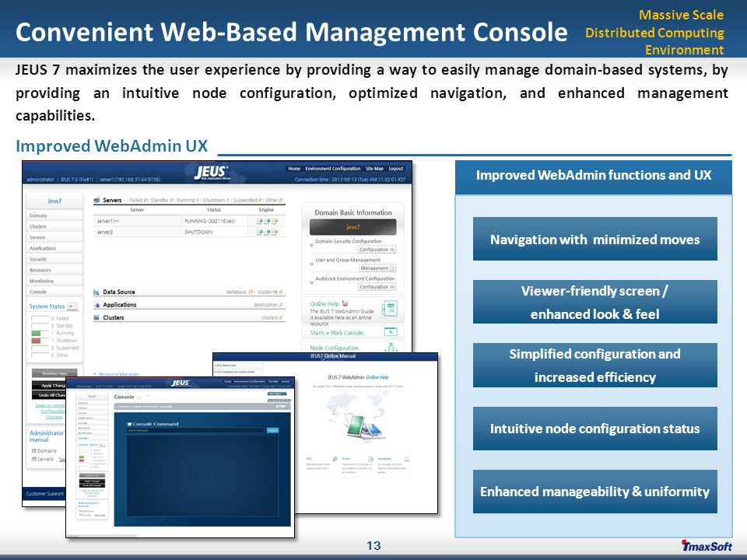Click the JEUS logo in main WebAdmin header
Viewport: 747px width, 560px height.
point(212,172)
